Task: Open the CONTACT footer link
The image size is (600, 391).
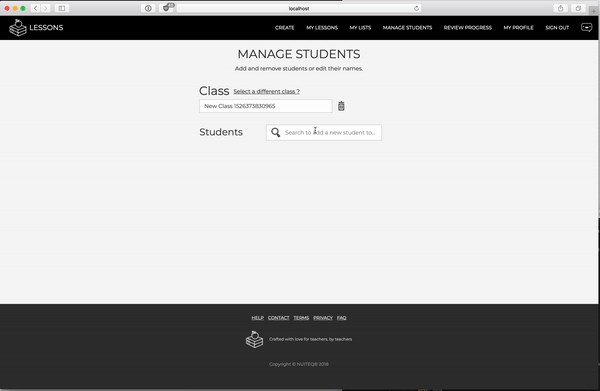Action: pyautogui.click(x=279, y=318)
